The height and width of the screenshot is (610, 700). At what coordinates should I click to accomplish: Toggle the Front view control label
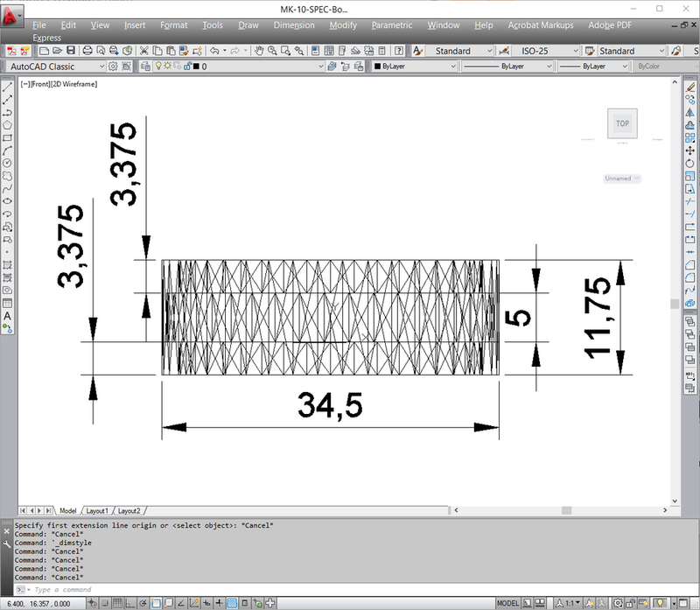point(41,84)
